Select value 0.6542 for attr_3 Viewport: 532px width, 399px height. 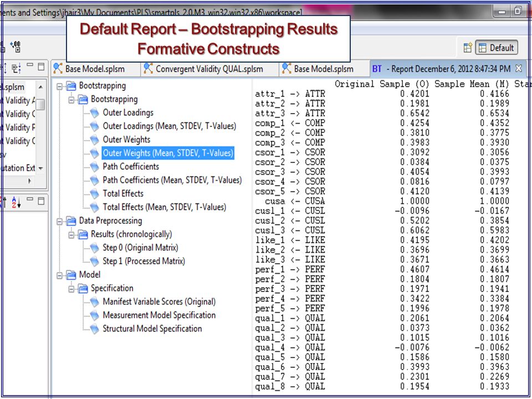point(415,113)
